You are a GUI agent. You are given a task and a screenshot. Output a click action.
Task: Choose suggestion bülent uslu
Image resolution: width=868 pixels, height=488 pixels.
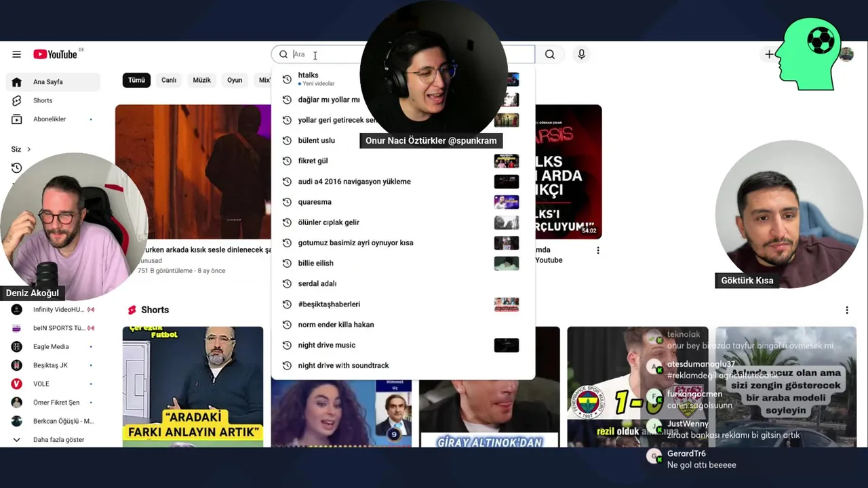tap(403, 140)
